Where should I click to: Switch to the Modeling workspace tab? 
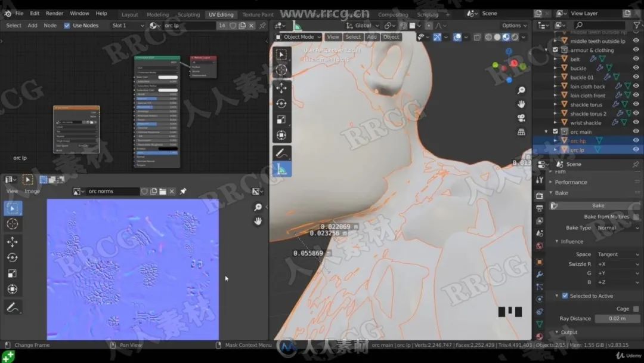click(157, 14)
